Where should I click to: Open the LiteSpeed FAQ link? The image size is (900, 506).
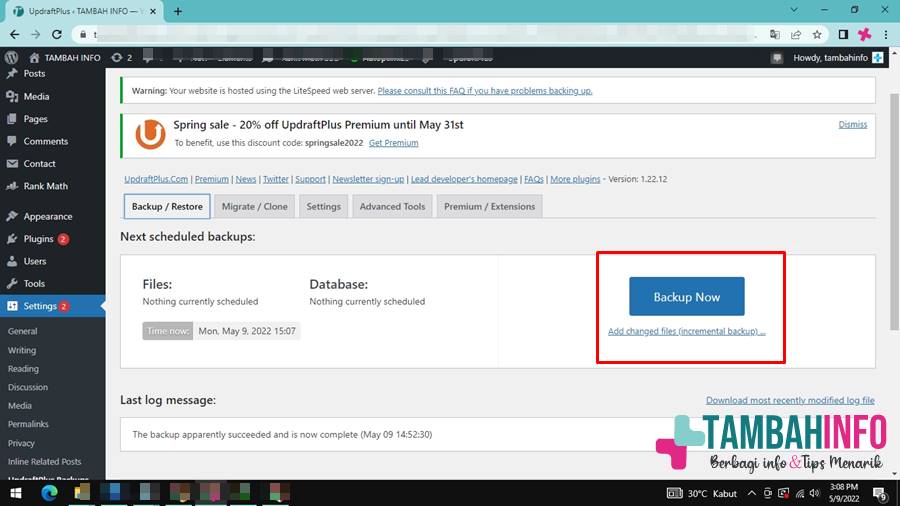pyautogui.click(x=484, y=91)
